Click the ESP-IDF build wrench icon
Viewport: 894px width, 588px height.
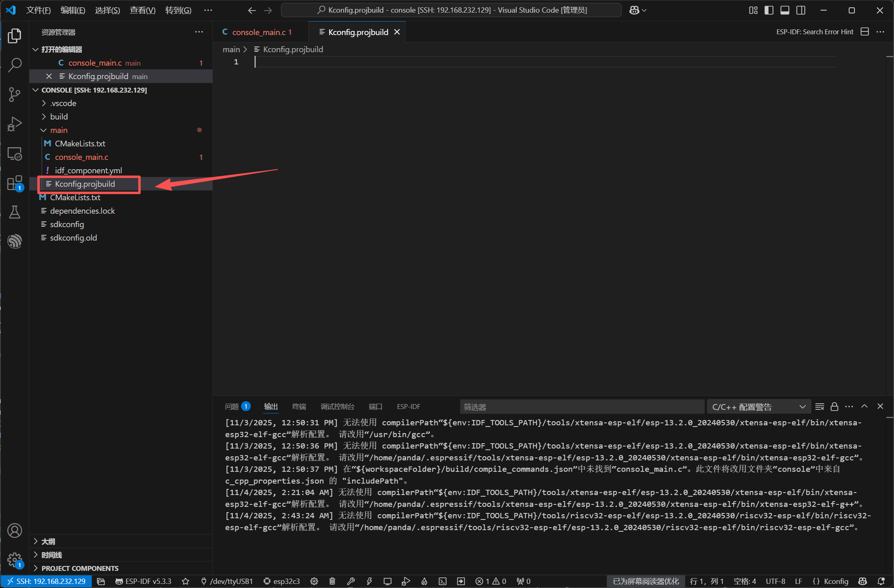[x=351, y=581]
